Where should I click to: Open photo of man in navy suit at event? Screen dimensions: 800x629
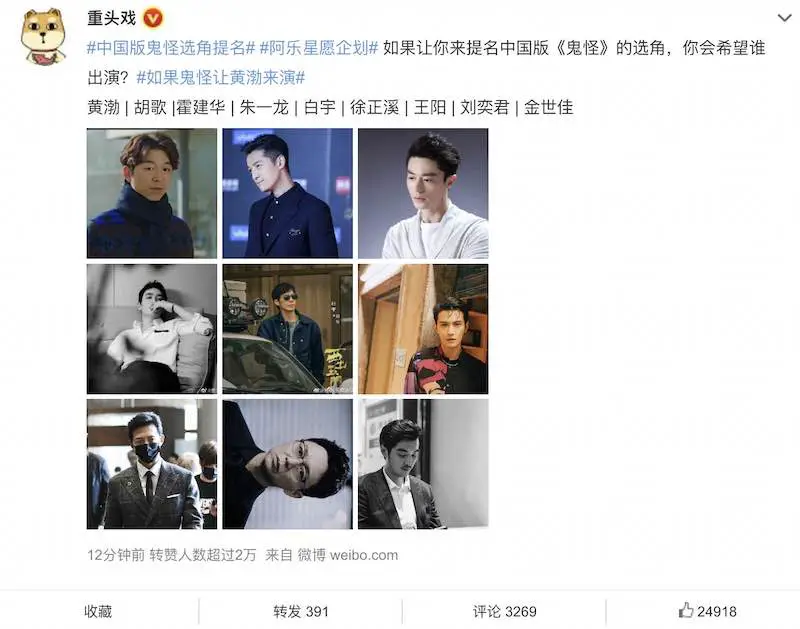coord(287,193)
